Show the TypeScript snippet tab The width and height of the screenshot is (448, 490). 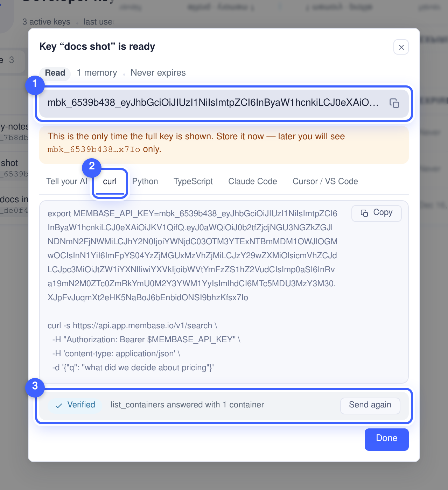pos(193,181)
